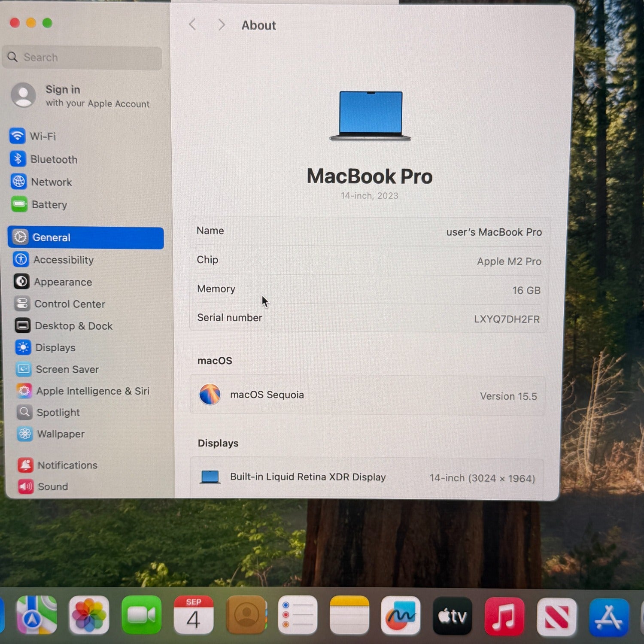The height and width of the screenshot is (644, 644).
Task: Launch Photos from the Dock
Action: coord(89,615)
